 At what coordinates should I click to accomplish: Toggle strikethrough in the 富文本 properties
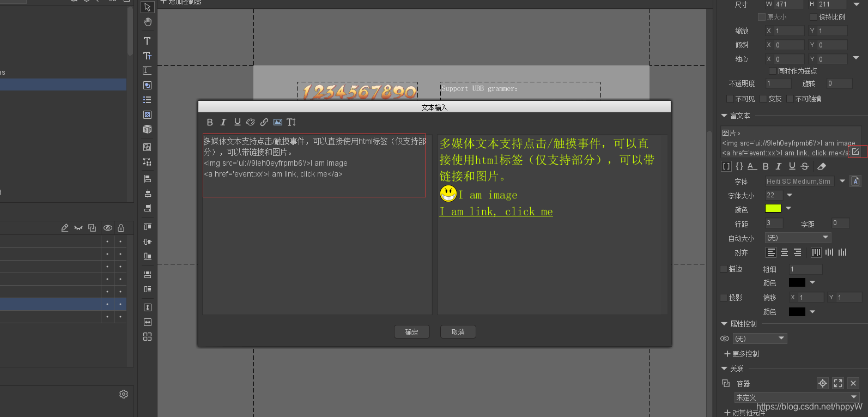[805, 166]
